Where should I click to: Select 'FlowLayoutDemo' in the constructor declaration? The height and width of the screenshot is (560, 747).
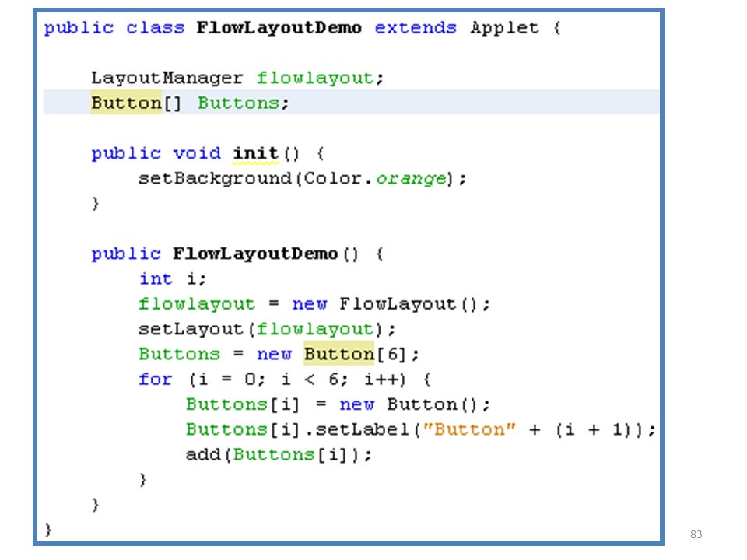[x=255, y=254]
